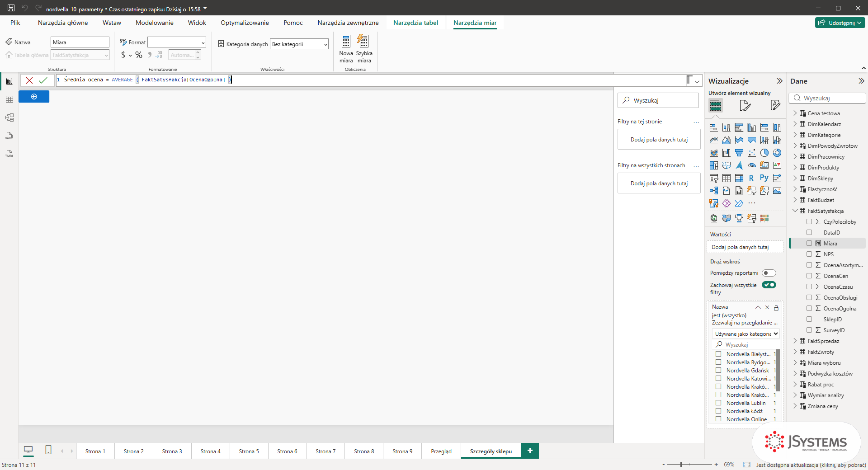This screenshot has height=470, width=868.
Task: Select the decomposition tree visual
Action: (713, 191)
